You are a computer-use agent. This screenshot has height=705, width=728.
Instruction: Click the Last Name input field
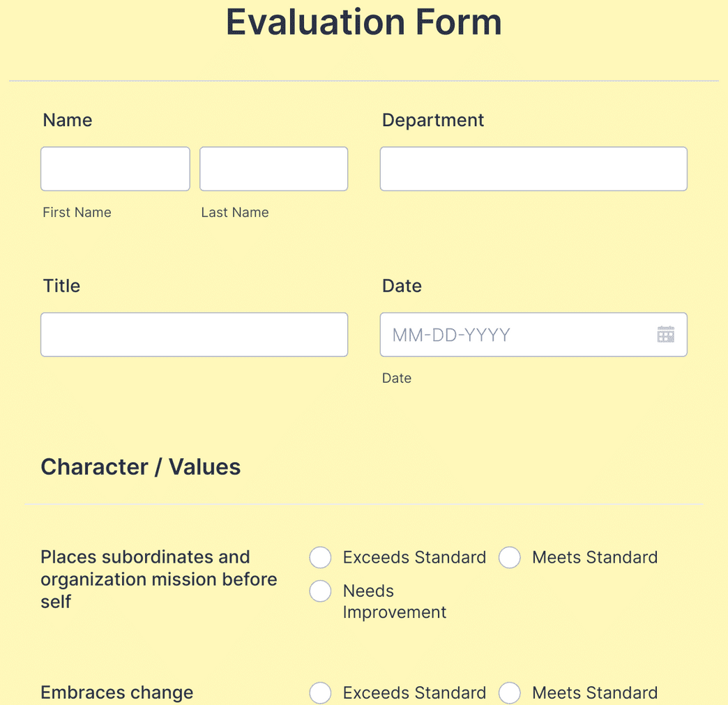pyautogui.click(x=273, y=169)
